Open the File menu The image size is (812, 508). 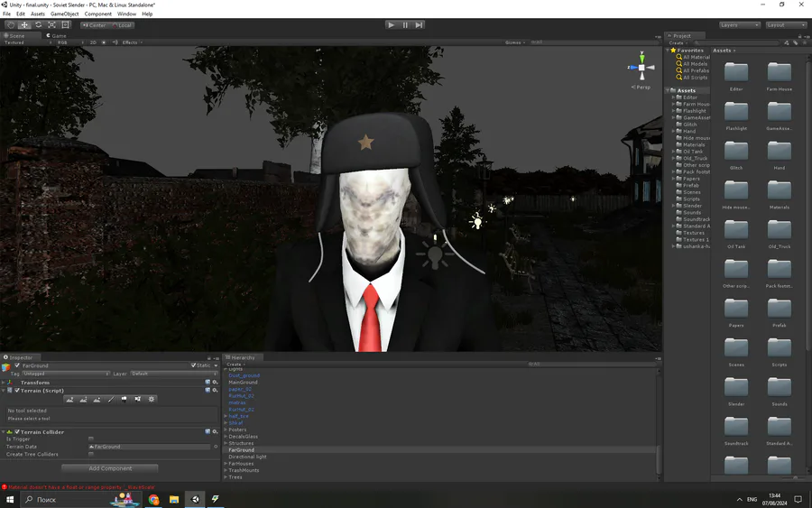[x=6, y=14]
